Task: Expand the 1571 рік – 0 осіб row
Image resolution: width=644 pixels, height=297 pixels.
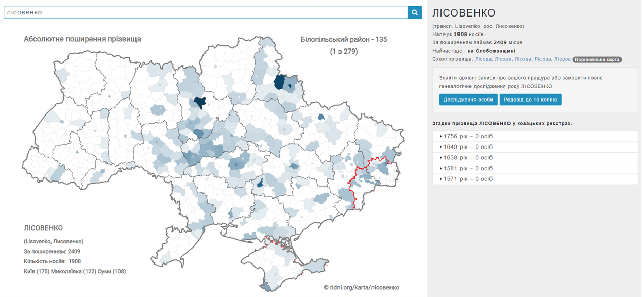Action: tap(535, 179)
